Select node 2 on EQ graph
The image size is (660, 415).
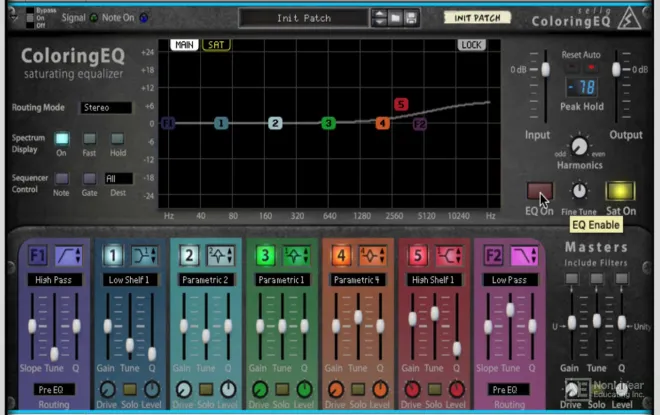point(275,123)
